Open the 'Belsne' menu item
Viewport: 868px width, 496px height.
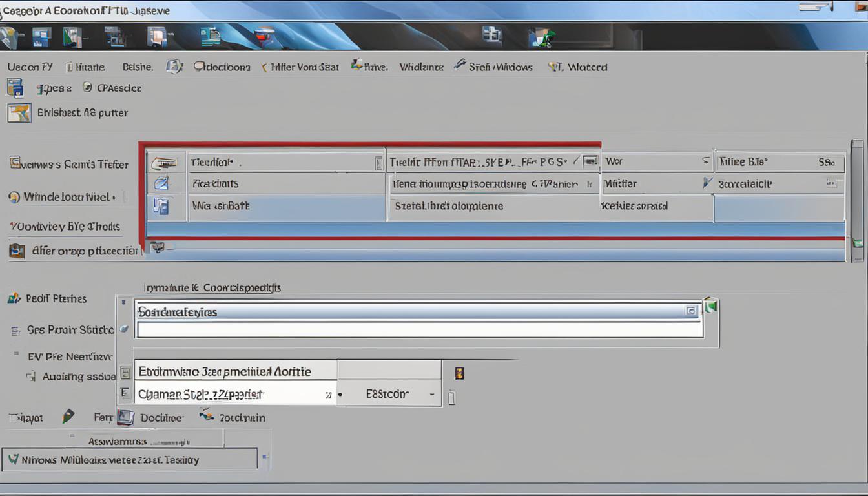(x=135, y=67)
